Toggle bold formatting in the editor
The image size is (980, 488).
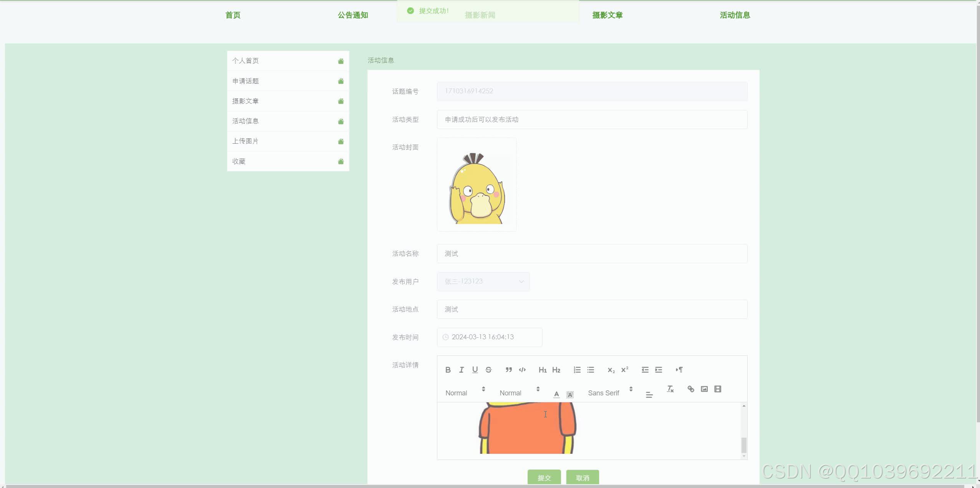tap(448, 369)
